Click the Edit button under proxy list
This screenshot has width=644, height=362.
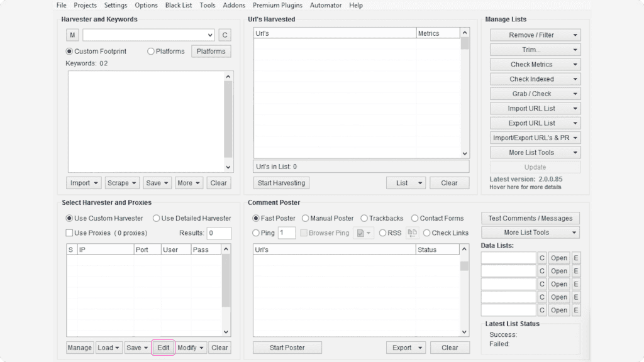(163, 348)
